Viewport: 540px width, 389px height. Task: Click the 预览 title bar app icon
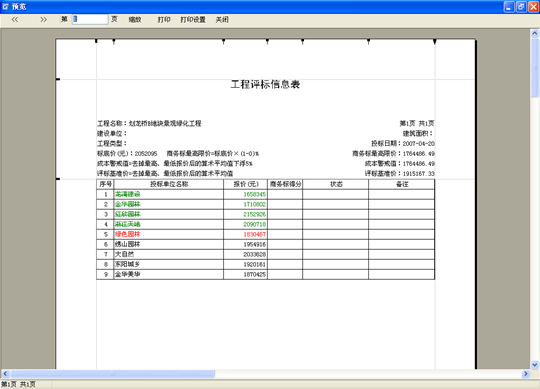tap(6, 7)
